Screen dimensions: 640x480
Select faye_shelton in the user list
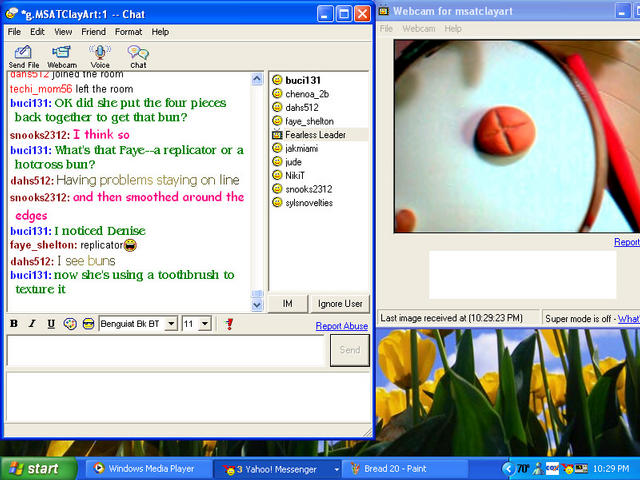[x=309, y=121]
